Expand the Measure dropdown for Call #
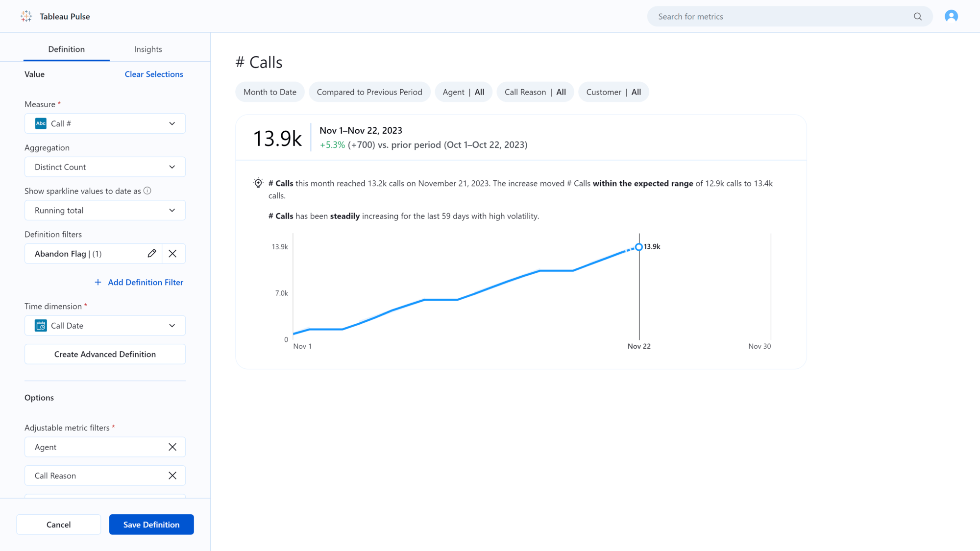 coord(171,123)
